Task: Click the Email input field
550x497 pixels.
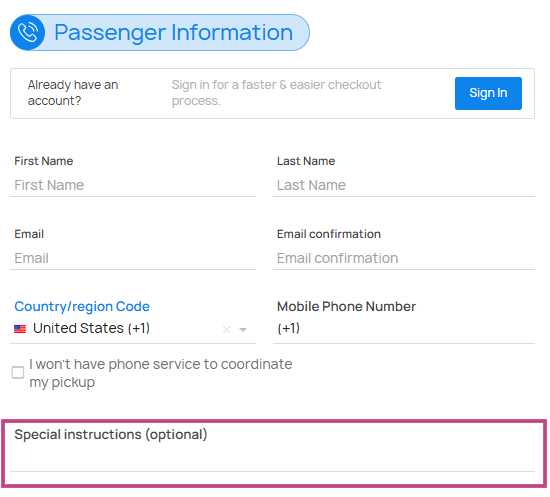Action: pyautogui.click(x=133, y=258)
